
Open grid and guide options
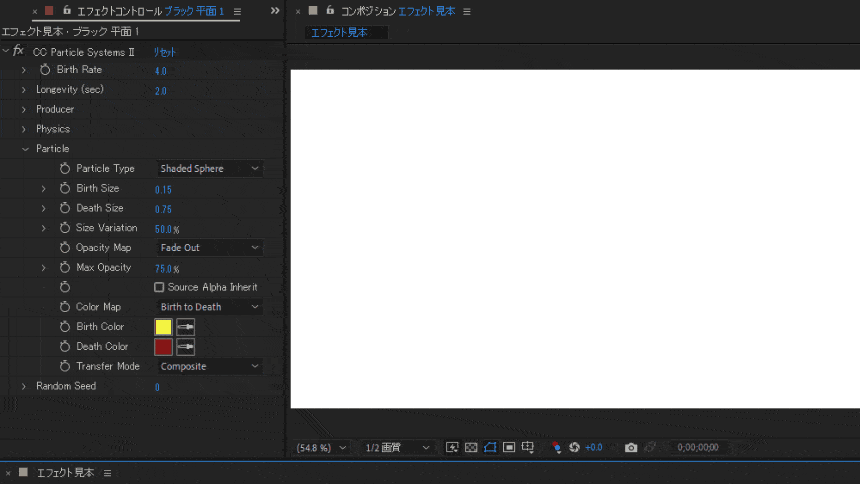coord(528,447)
